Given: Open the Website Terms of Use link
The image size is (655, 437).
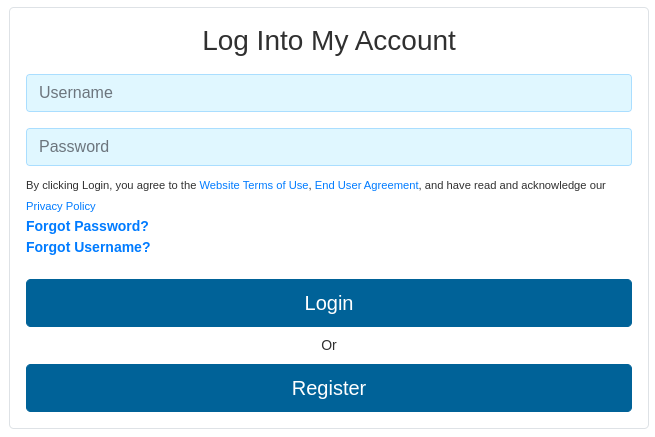Looking at the screenshot, I should pyautogui.click(x=254, y=185).
